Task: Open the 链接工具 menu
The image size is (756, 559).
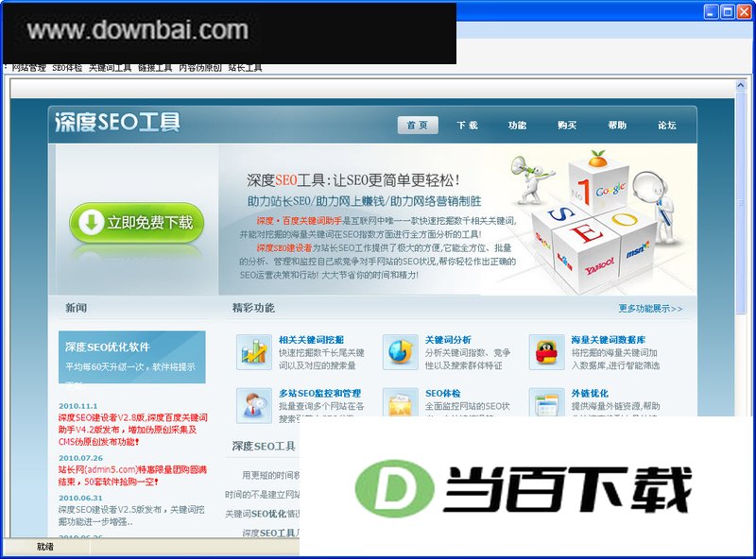Action: 155,68
